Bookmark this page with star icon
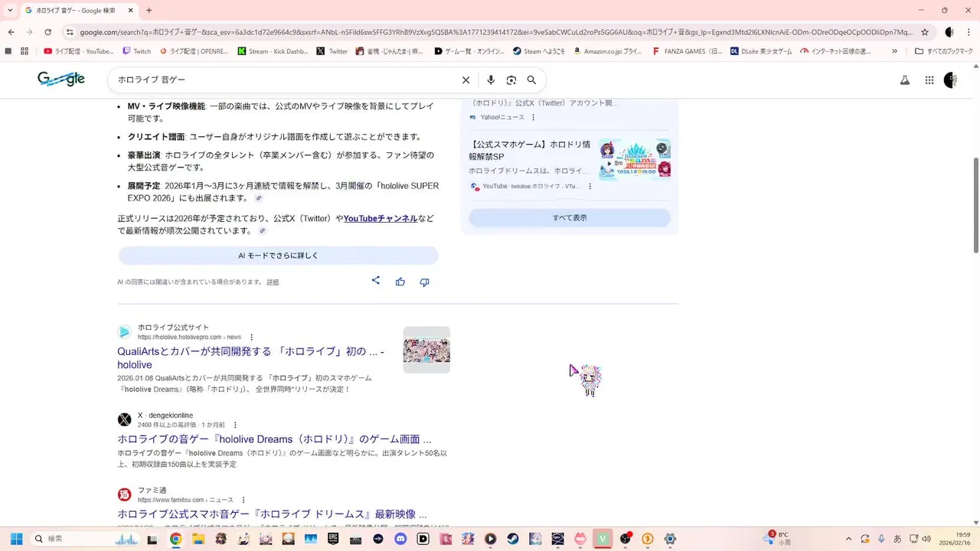The width and height of the screenshot is (980, 551). [925, 32]
